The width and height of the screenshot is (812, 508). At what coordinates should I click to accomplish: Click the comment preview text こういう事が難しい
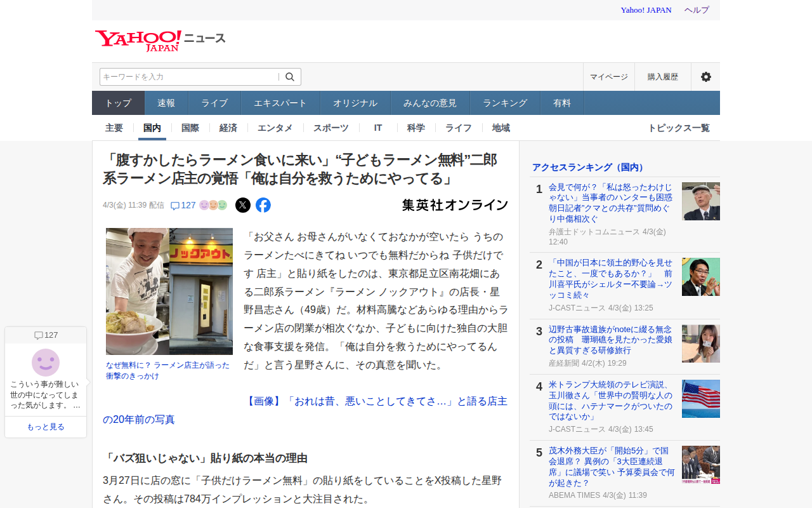coord(46,394)
